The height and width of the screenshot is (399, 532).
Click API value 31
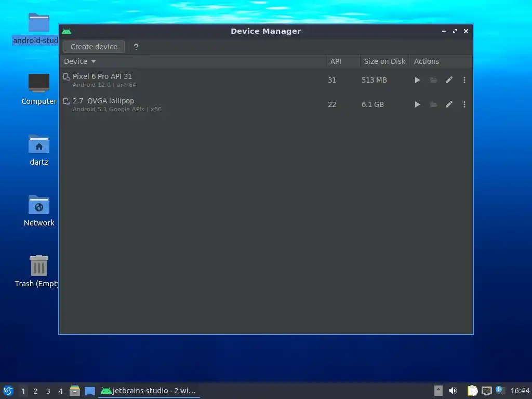coord(332,80)
